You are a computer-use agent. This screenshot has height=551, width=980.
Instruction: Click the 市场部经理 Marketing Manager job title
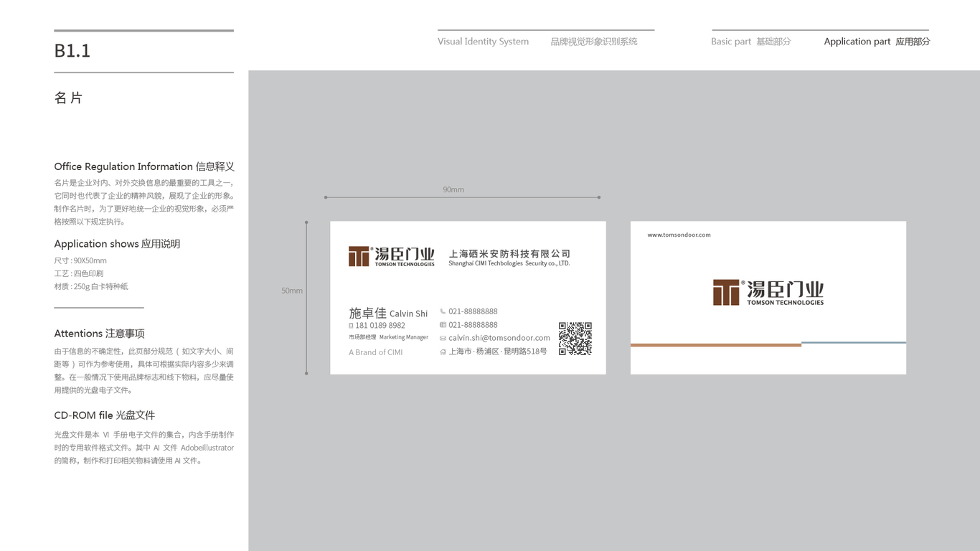point(388,337)
